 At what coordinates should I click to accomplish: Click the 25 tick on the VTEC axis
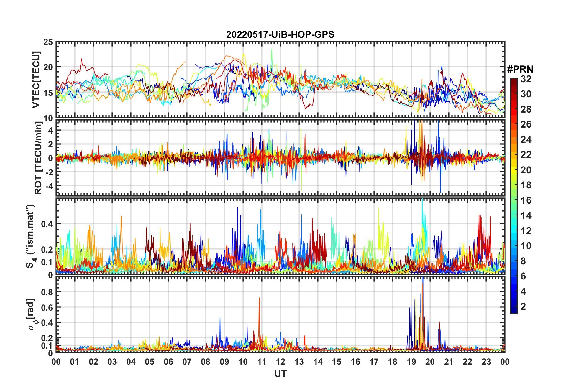click(x=48, y=42)
